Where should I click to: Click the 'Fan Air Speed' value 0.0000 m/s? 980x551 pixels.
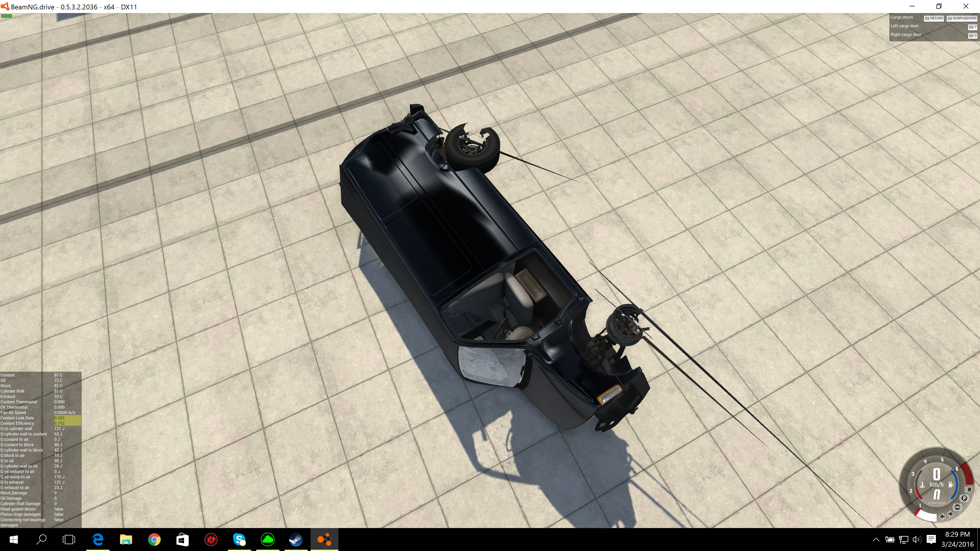tap(65, 412)
